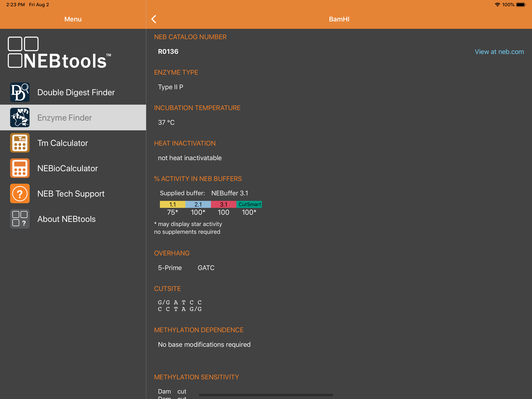Tap 'may display star activity' note
The height and width of the screenshot is (399, 532).
coord(188,224)
